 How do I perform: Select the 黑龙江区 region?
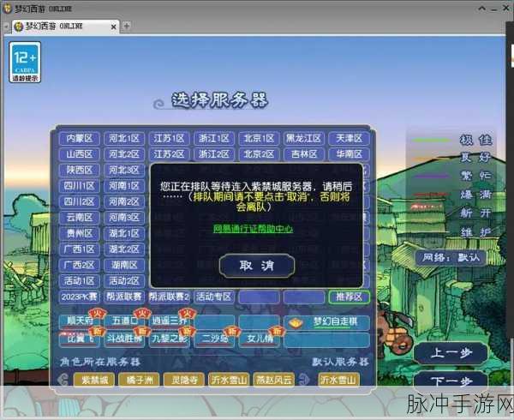[304, 138]
